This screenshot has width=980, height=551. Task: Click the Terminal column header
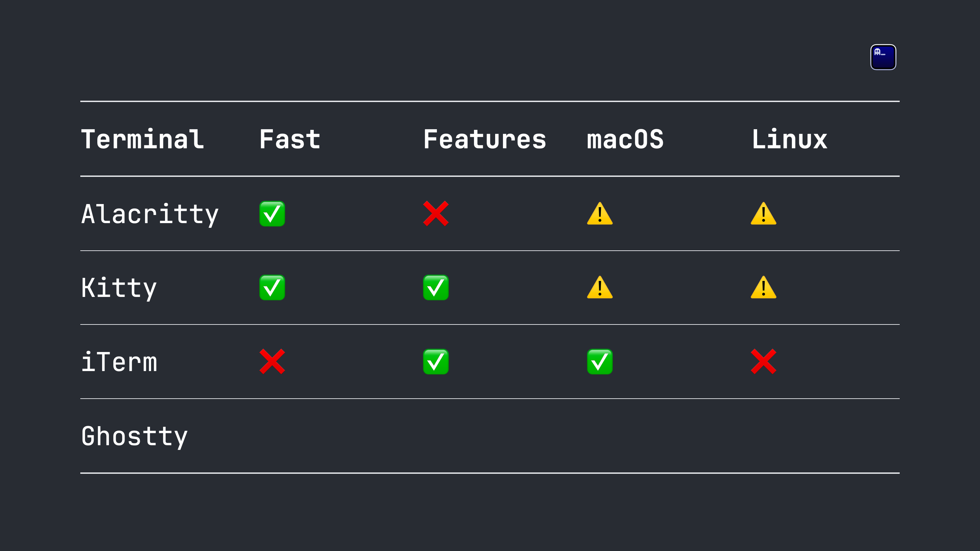[x=143, y=139]
